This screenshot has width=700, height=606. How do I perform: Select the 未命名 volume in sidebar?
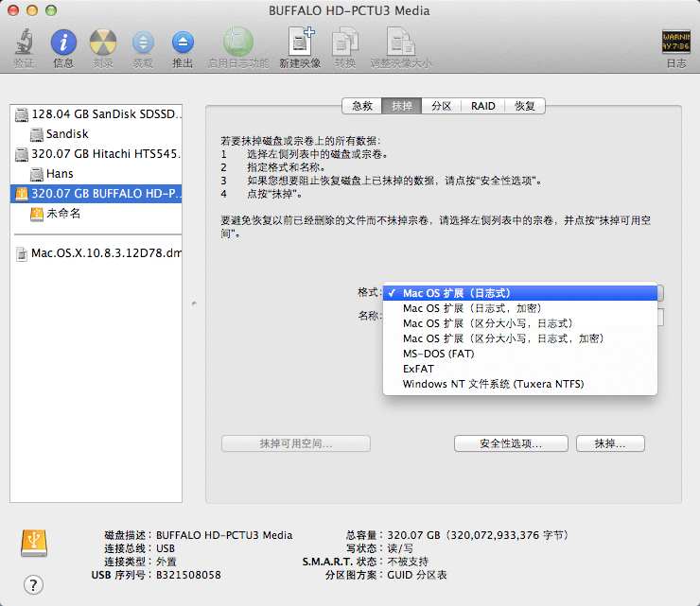(96, 214)
